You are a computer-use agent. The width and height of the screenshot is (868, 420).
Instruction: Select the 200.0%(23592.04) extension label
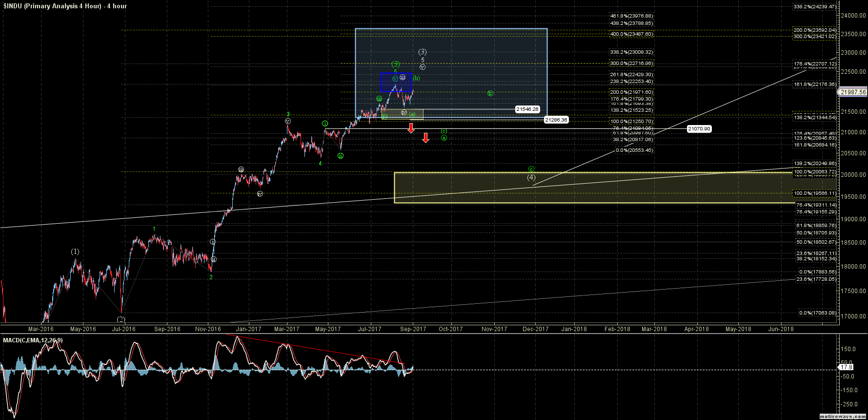(x=815, y=30)
